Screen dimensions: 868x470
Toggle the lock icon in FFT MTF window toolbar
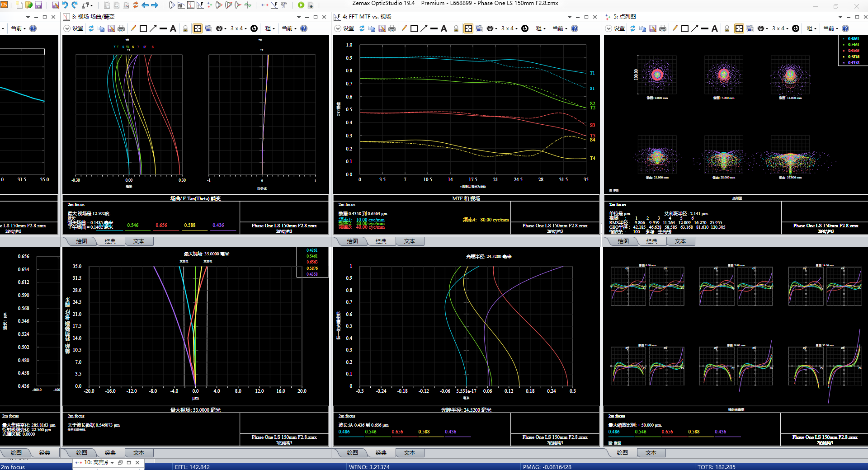point(456,28)
